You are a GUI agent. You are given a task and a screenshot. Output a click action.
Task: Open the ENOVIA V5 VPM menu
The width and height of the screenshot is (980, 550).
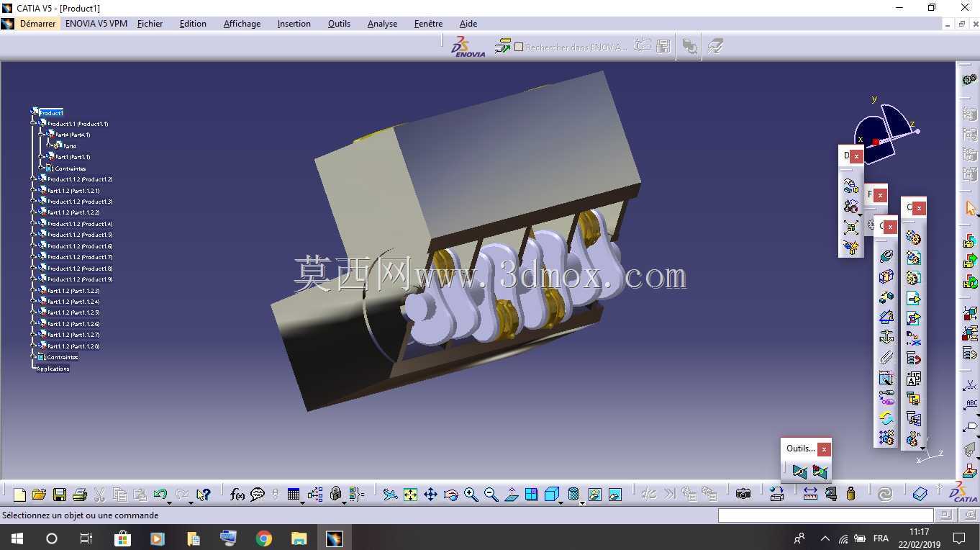(x=96, y=24)
